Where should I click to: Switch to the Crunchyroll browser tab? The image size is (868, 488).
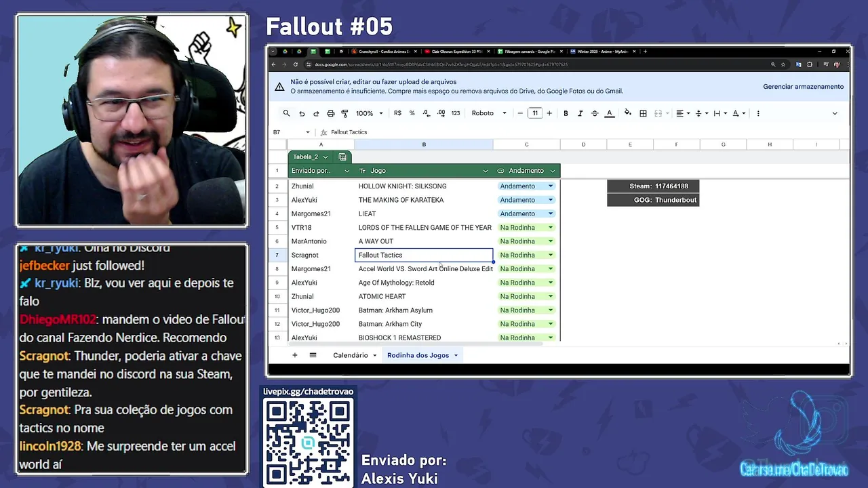(384, 52)
